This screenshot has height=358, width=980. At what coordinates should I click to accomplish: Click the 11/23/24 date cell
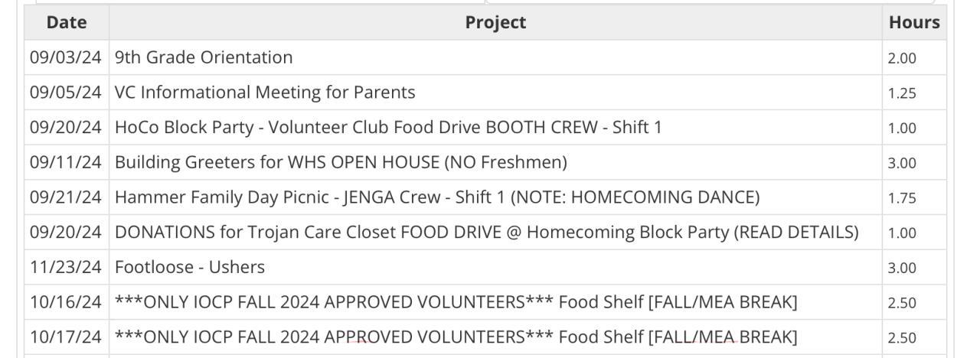(66, 267)
